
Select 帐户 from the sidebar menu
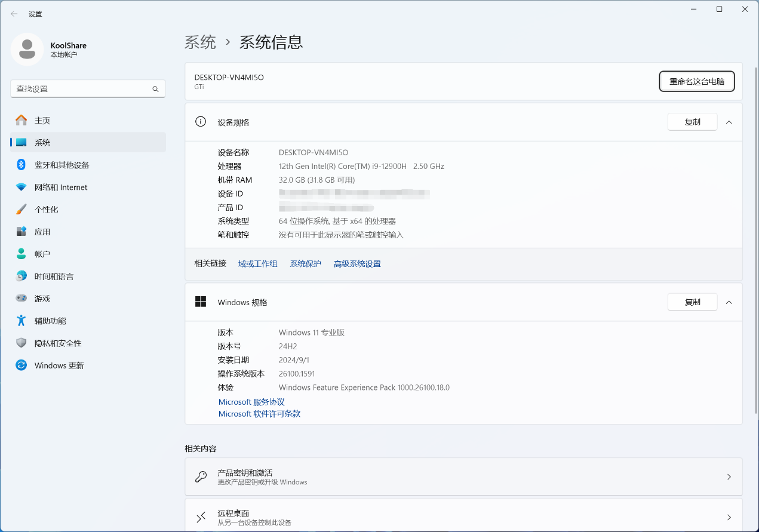click(x=42, y=254)
